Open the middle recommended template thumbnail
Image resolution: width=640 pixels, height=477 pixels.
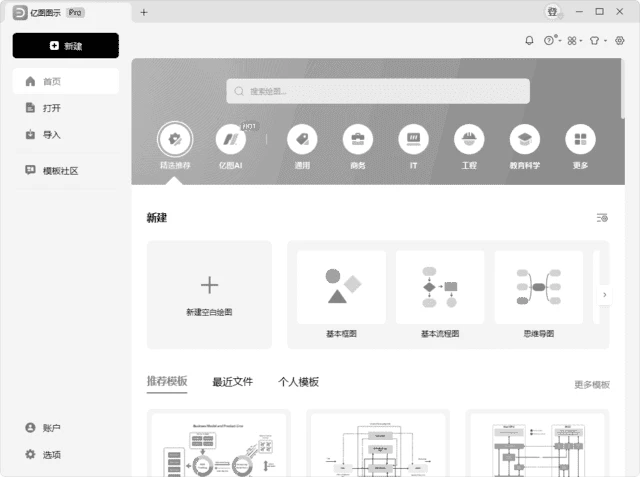[378, 444]
